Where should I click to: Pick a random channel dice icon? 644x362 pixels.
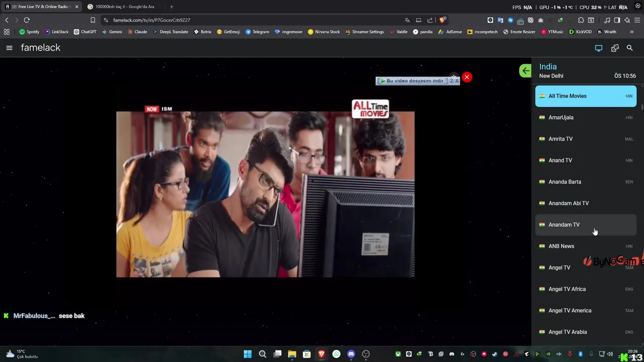click(615, 48)
